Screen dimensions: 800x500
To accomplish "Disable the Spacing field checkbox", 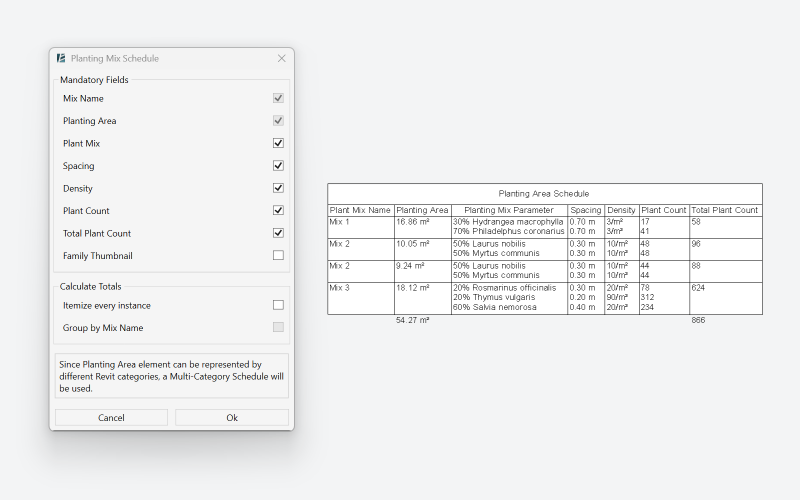I will point(278,166).
